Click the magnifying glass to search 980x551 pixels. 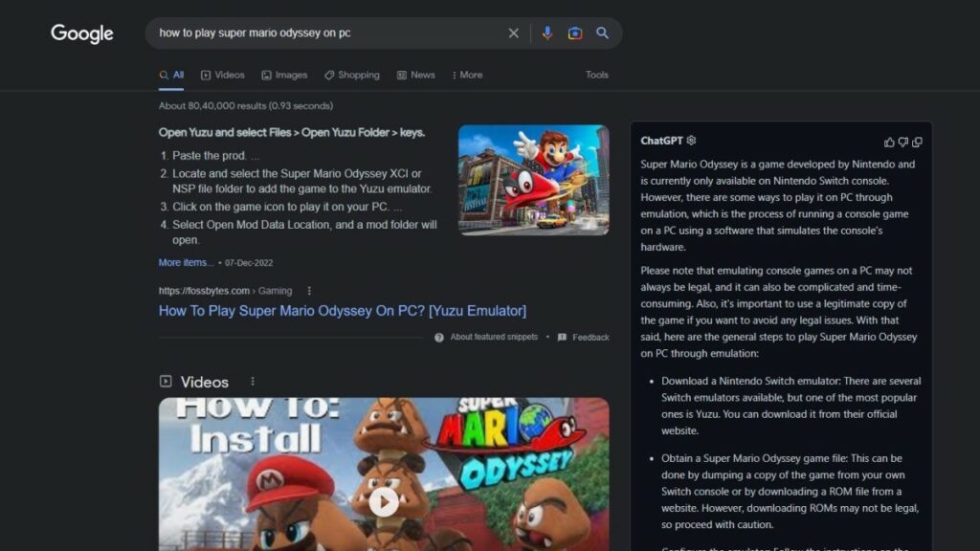[602, 33]
